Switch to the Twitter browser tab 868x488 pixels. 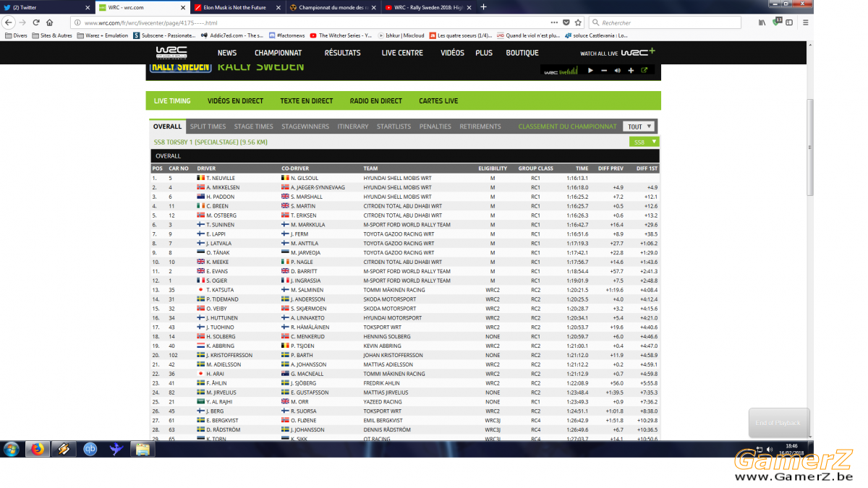(x=47, y=7)
